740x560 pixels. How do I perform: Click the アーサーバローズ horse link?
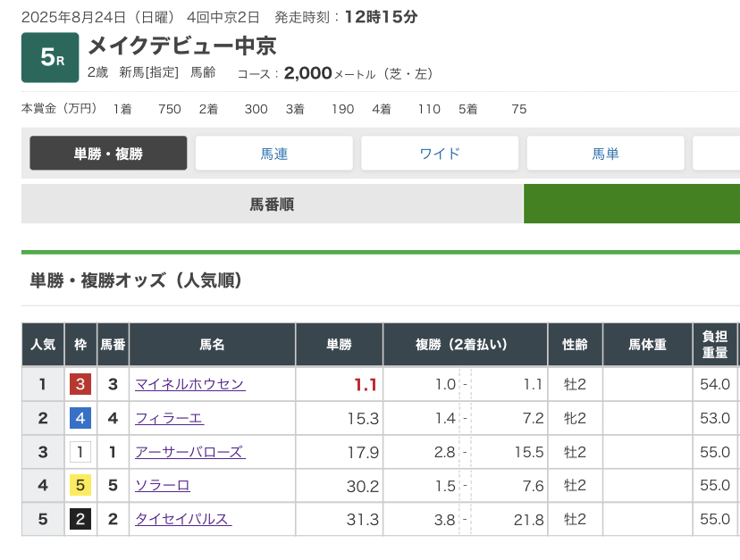[x=189, y=452]
